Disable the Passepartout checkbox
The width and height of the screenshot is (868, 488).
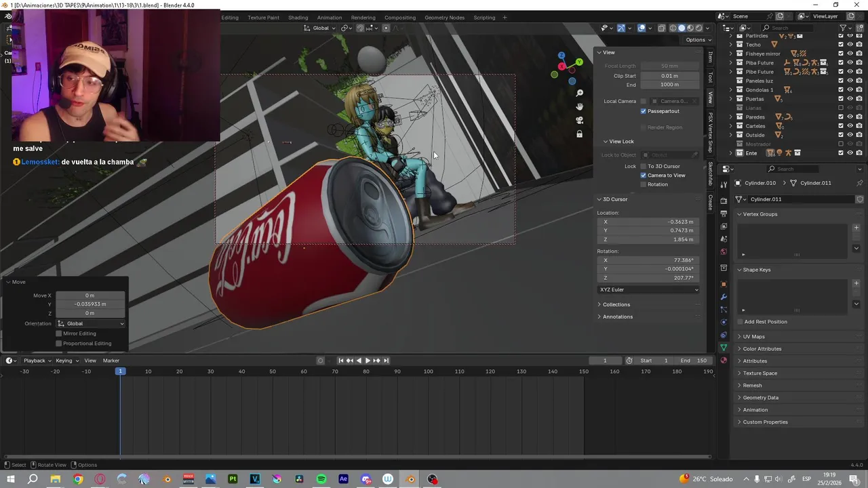click(x=644, y=111)
